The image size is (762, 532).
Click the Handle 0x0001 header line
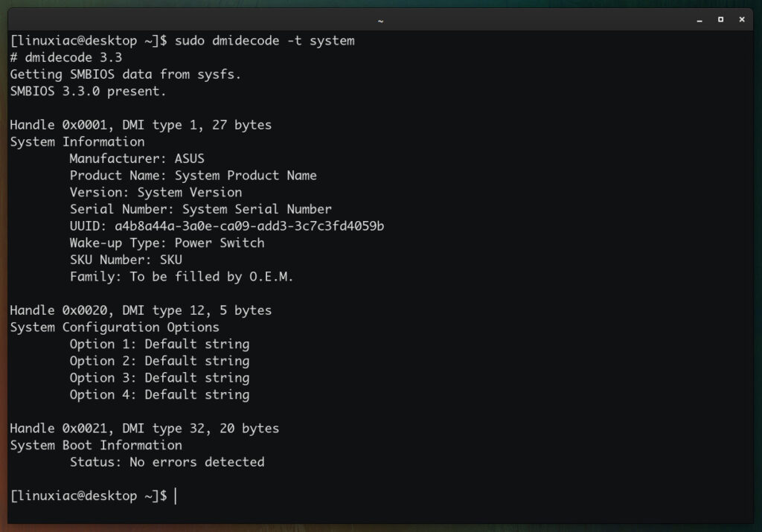tap(140, 124)
